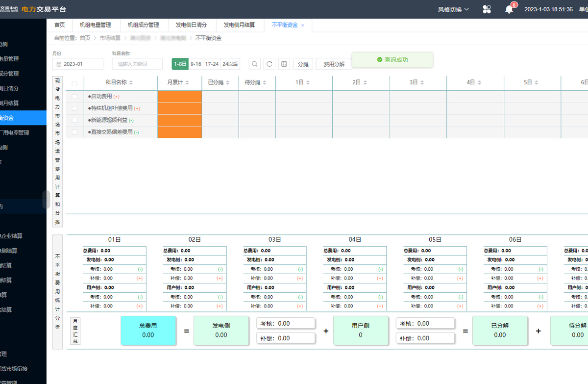Viewport: 588px width, 384px height.
Task: Sort by the 月累计 column sort arrows
Action: tap(187, 83)
